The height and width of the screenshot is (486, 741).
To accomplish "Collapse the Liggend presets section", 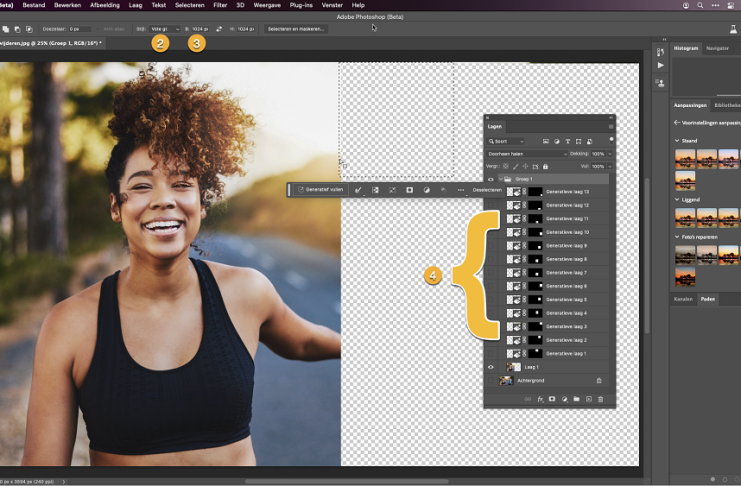I will [677, 200].
